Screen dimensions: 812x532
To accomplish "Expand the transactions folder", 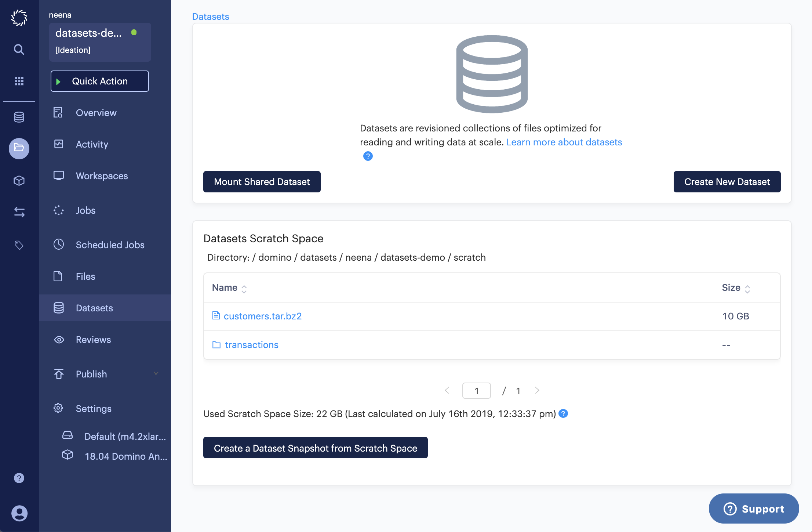I will click(251, 344).
